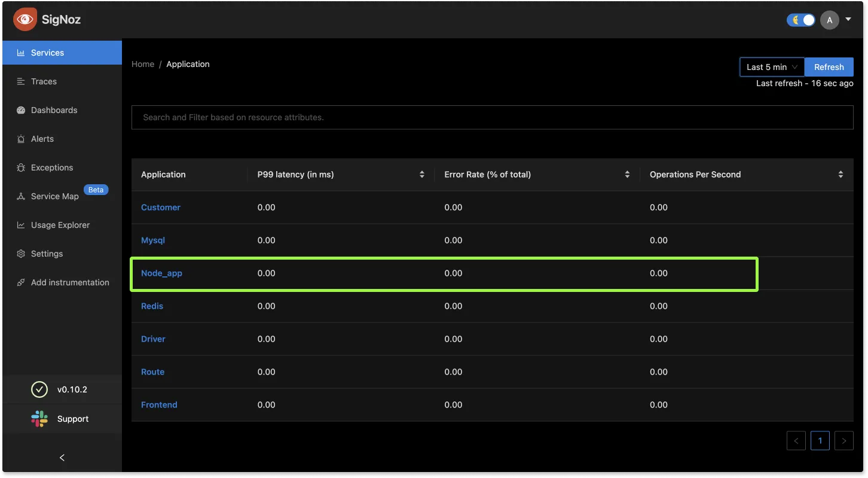Screen dimensions: 868x478
Task: Click the Refresh button
Action: pos(829,67)
